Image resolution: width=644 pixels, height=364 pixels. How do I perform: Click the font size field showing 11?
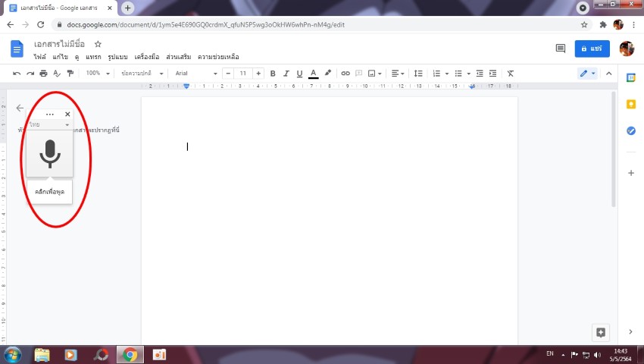pos(243,74)
